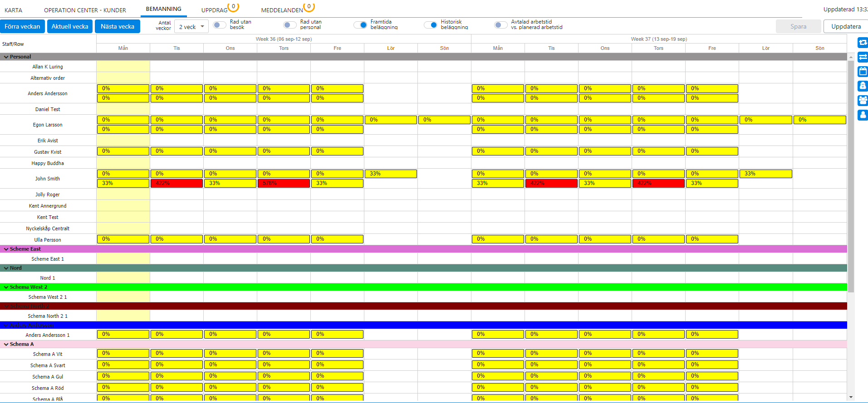The image size is (868, 403).
Task: Toggle the 'Rad utan besök' switch
Action: (x=220, y=25)
